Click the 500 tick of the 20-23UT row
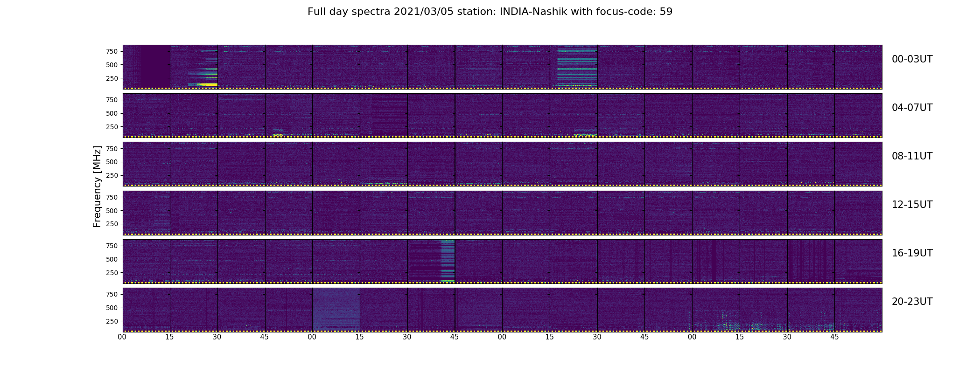The width and height of the screenshot is (980, 373). pyautogui.click(x=112, y=307)
